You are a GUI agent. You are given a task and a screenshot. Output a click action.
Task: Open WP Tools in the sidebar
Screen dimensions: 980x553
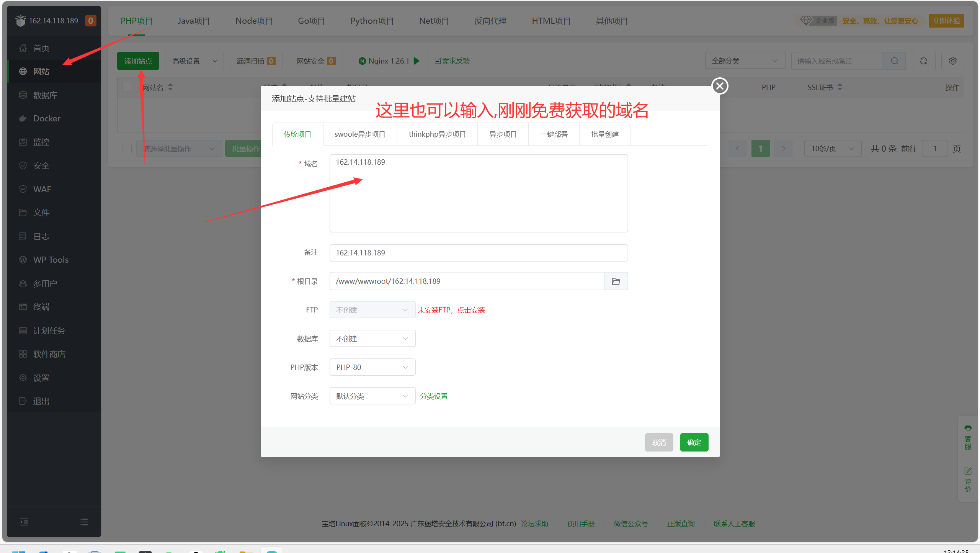(x=51, y=260)
